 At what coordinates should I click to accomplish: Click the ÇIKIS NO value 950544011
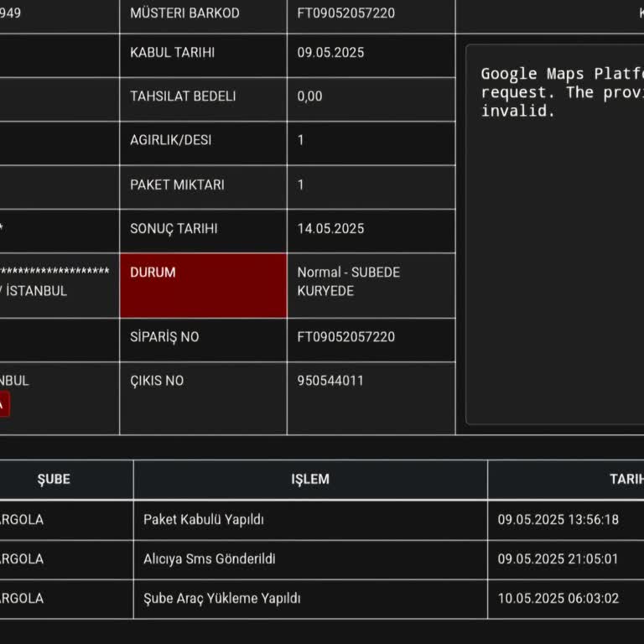pyautogui.click(x=330, y=381)
